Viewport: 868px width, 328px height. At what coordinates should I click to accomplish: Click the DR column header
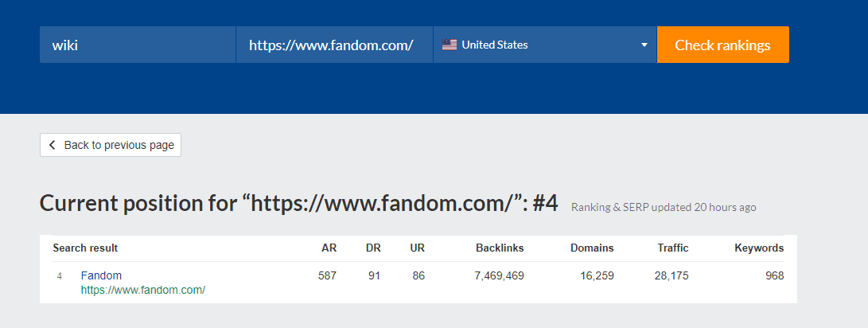(373, 248)
